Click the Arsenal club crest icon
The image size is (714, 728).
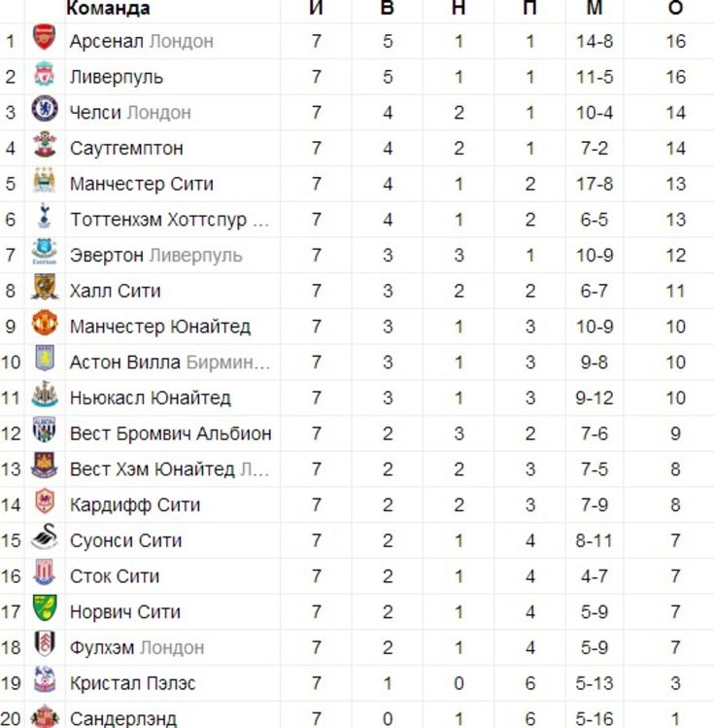click(45, 38)
